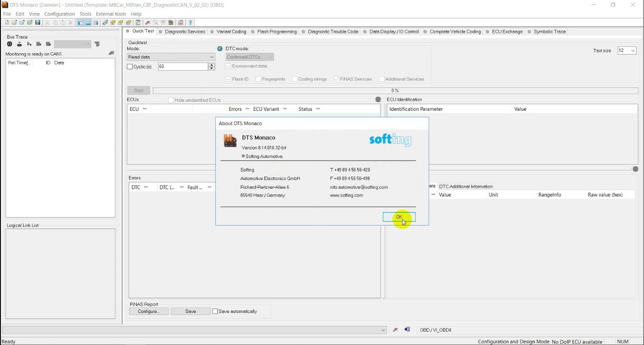
Task: Toggle the Flash ID checkbox
Action: [228, 79]
